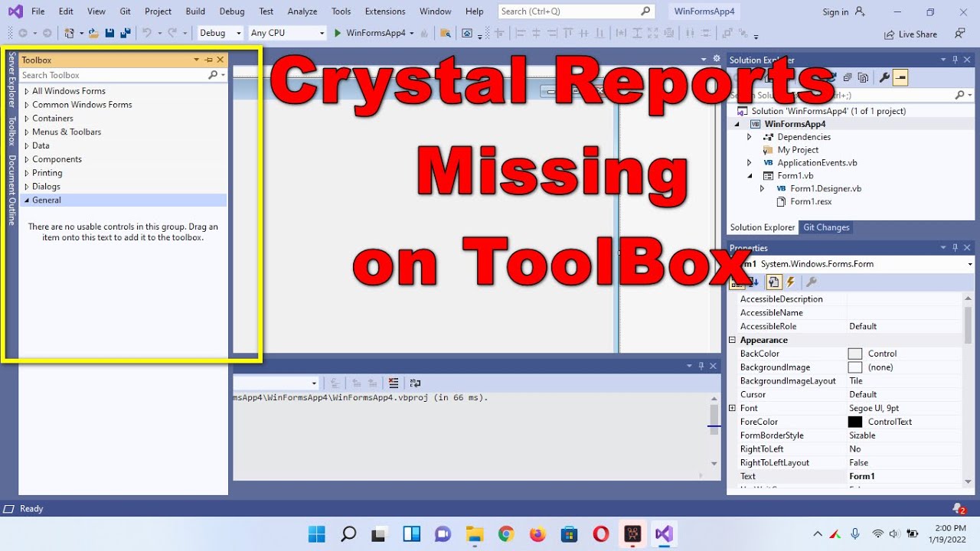Click Collapse All in Solution Explorer

[848, 77]
